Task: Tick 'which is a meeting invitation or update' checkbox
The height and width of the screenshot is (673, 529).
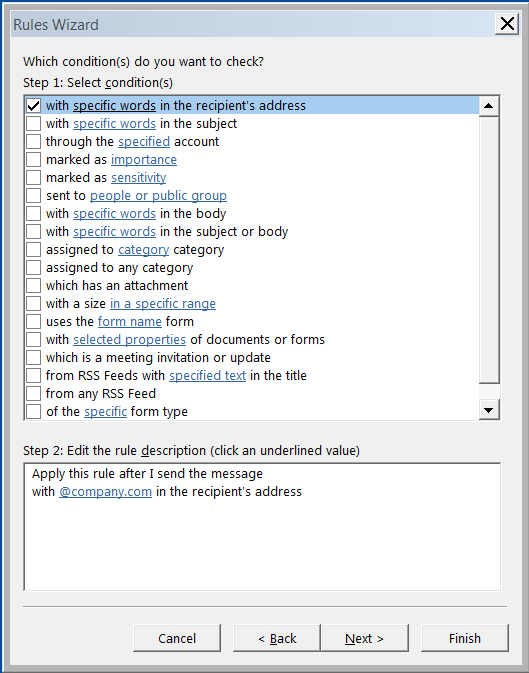Action: click(x=33, y=358)
